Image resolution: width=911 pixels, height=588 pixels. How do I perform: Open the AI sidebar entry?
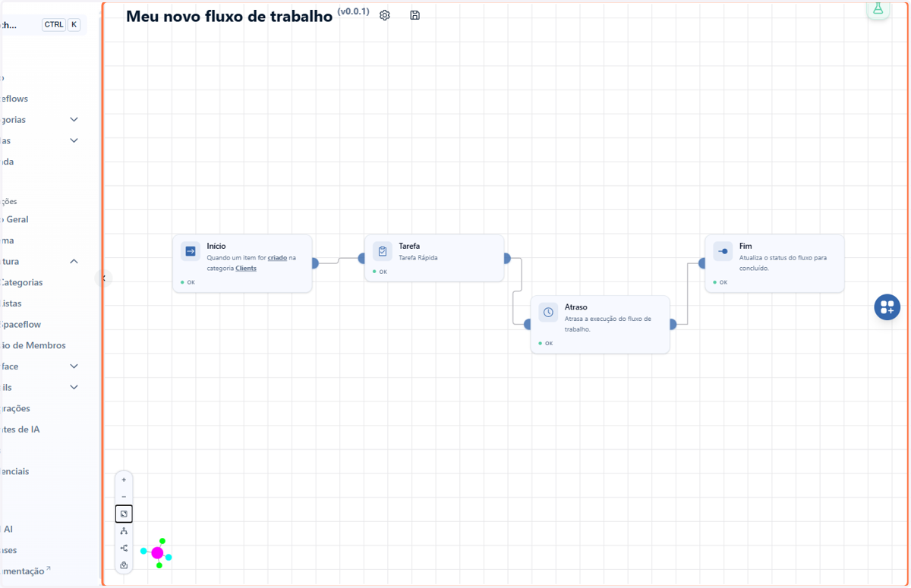click(x=8, y=529)
